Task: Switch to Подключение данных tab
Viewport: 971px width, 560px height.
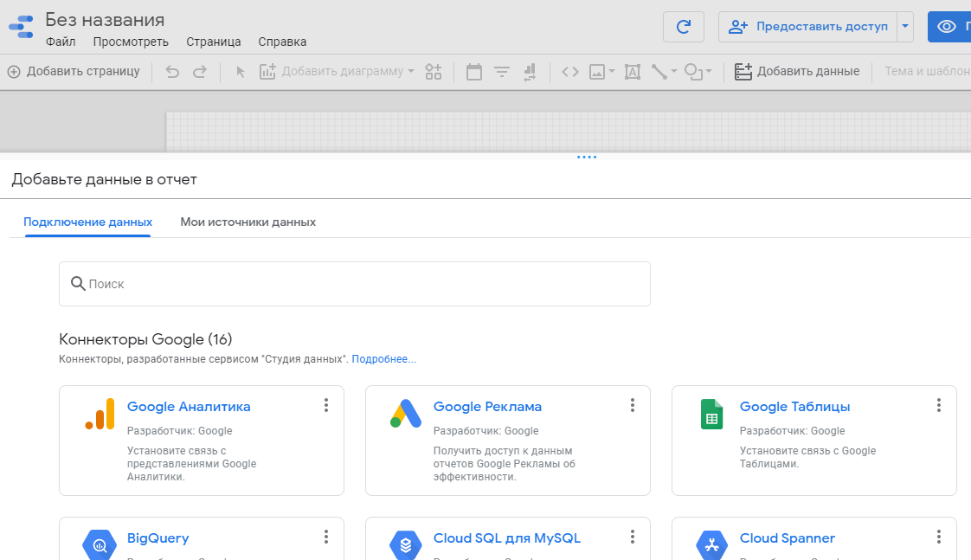Action: click(x=88, y=222)
